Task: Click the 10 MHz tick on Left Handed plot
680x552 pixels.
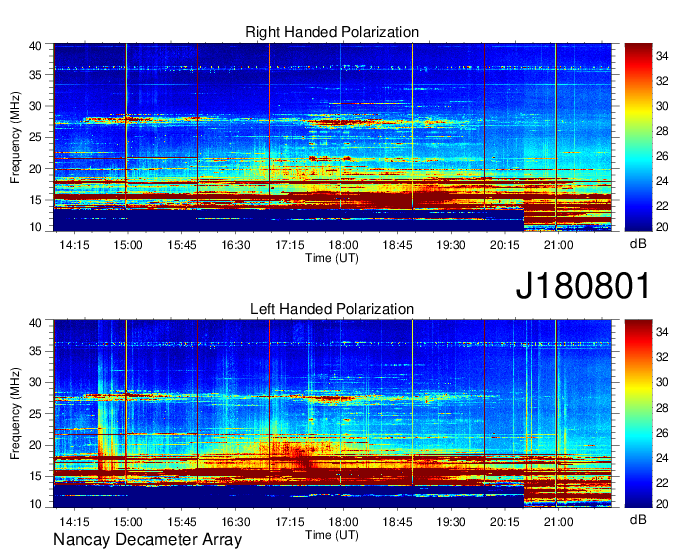Action: pyautogui.click(x=36, y=504)
